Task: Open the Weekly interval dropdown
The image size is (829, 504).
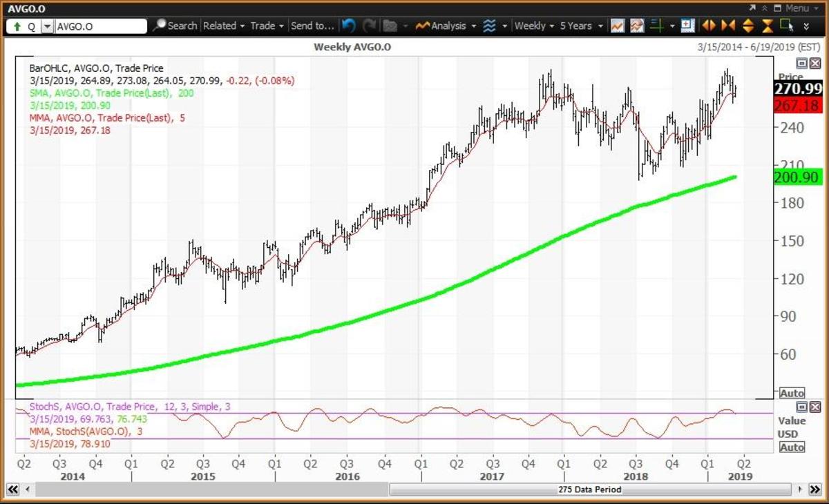Action: [x=534, y=26]
